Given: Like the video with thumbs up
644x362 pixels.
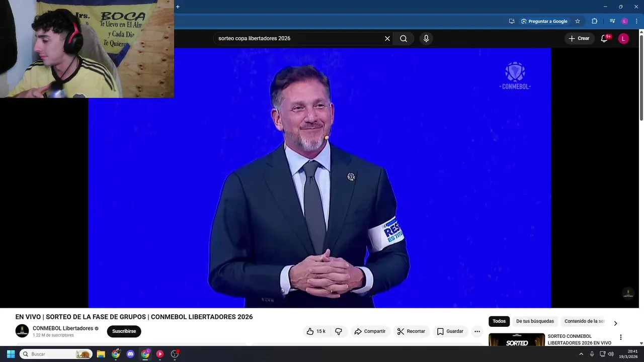Looking at the screenshot, I should [x=316, y=331].
